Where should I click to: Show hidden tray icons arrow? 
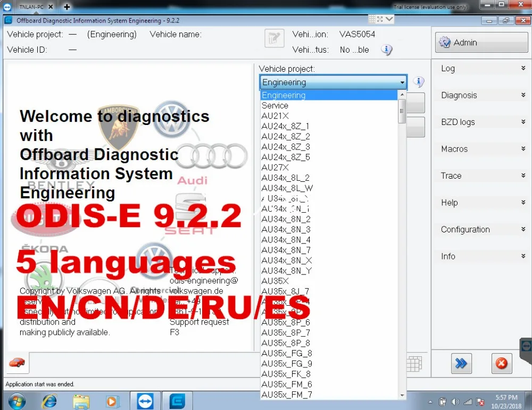(x=430, y=402)
